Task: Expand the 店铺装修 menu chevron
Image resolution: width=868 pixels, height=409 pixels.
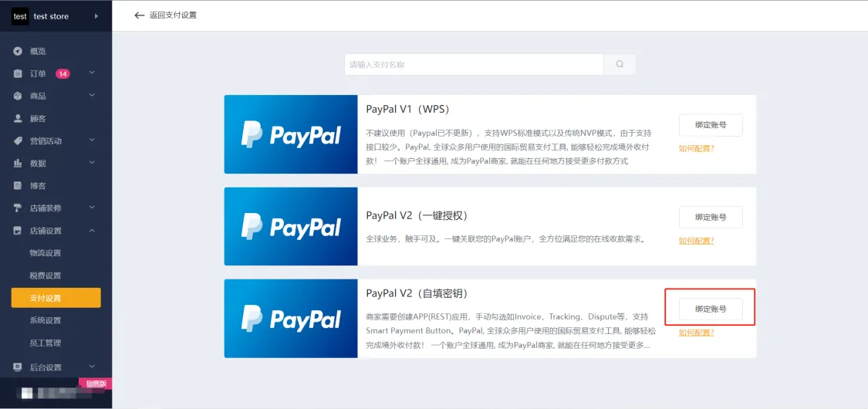Action: (x=92, y=208)
